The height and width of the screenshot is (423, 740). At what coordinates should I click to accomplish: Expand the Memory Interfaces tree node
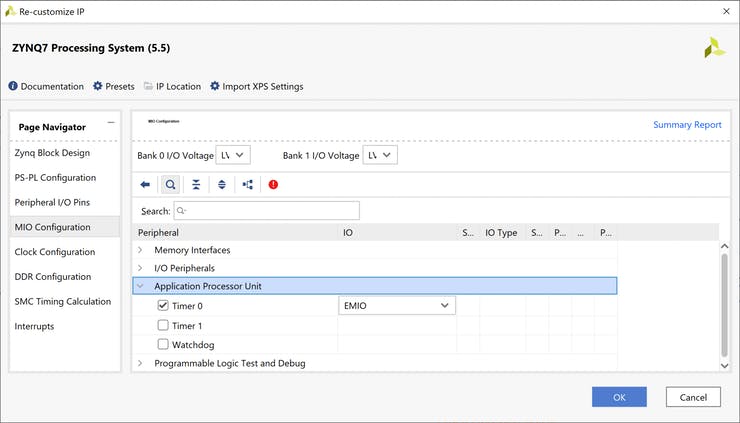point(140,250)
